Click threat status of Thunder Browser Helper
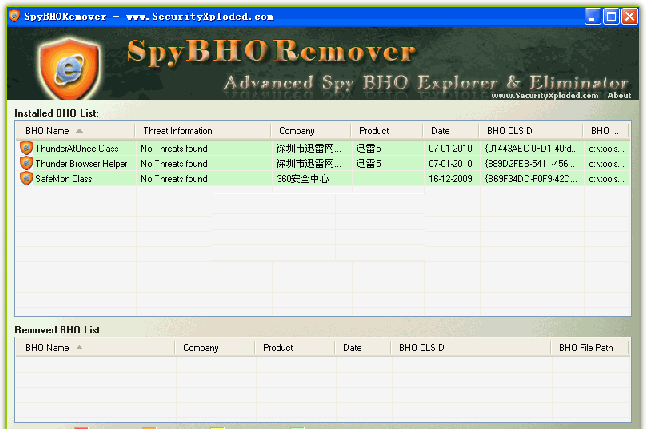 tap(174, 164)
